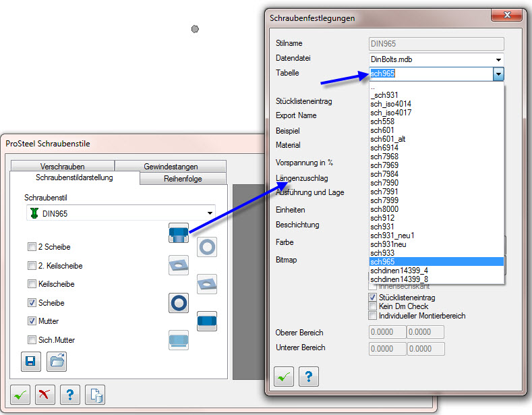This screenshot has width=532, height=415.
Task: Enable the Keilscheibe checkbox
Action: pos(32,283)
